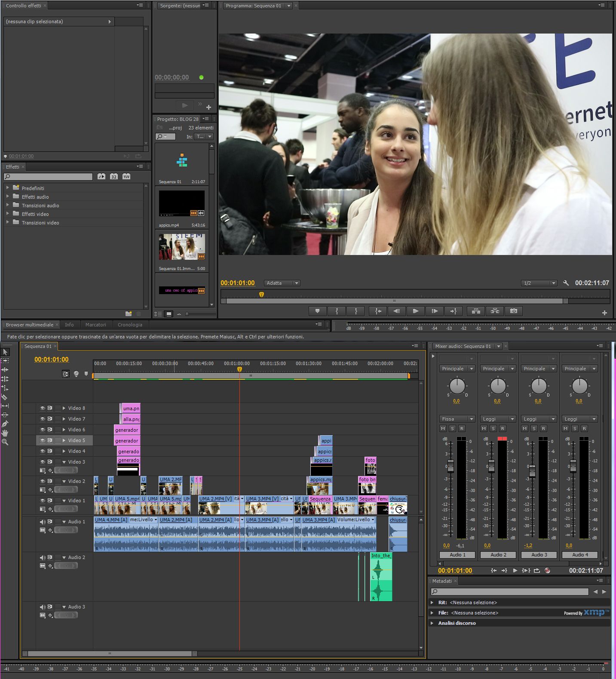
Task: Hide the Video 8 track
Action: click(x=43, y=408)
